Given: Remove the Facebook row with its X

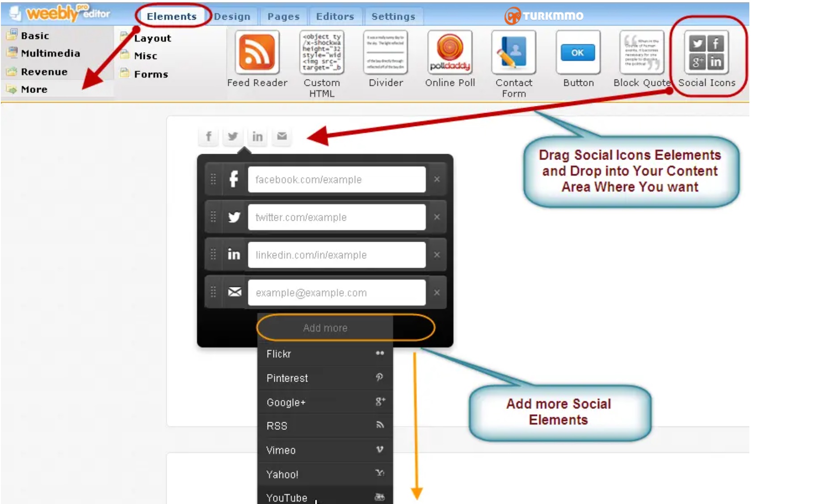Looking at the screenshot, I should (x=437, y=179).
